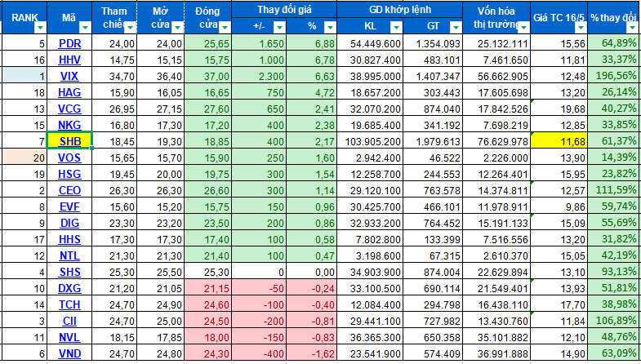Open the EVF ticker link
This screenshot has width=641, height=364.
pyautogui.click(x=69, y=206)
